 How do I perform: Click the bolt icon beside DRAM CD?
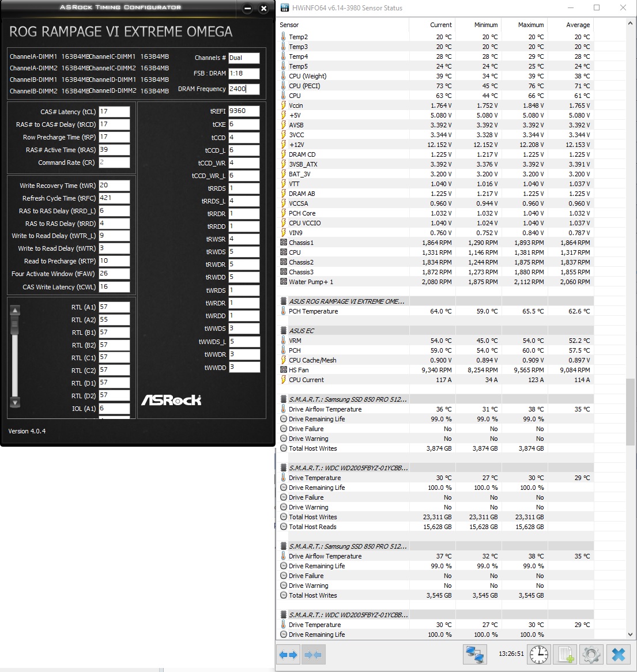(x=284, y=154)
